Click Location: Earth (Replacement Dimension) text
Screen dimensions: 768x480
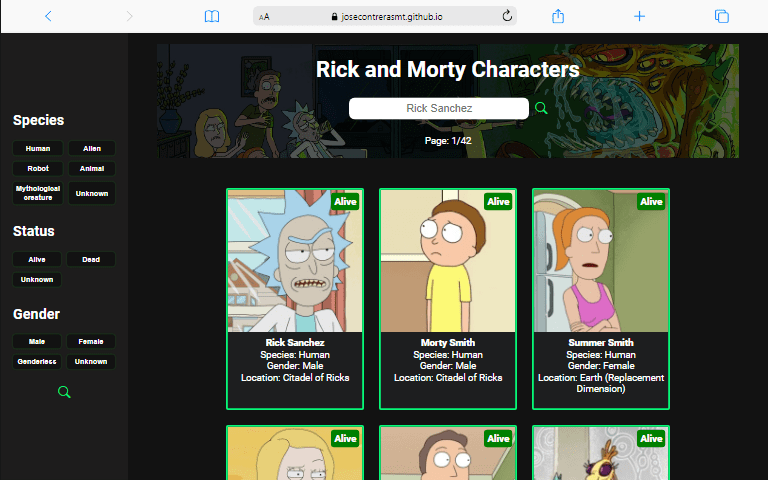point(601,383)
